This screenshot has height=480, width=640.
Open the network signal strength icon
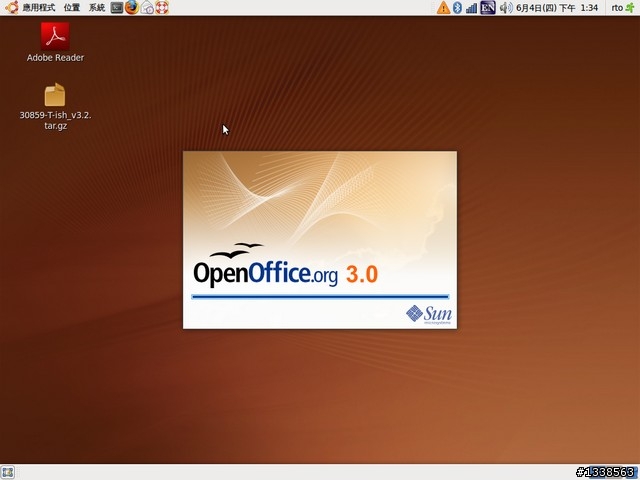coord(471,8)
